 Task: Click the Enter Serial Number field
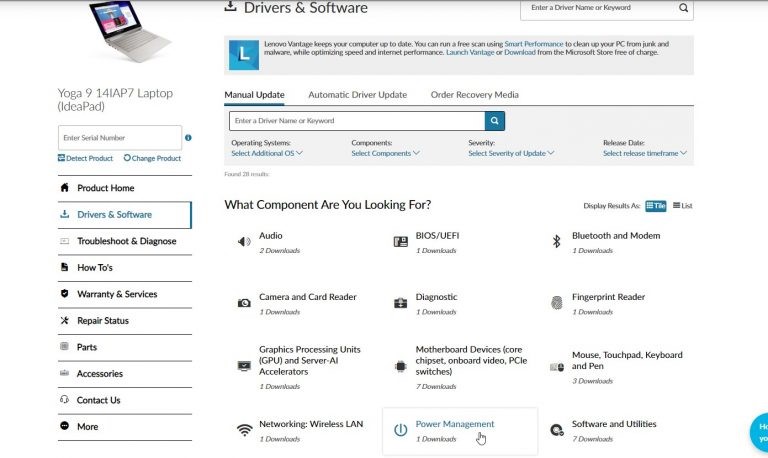[119, 138]
